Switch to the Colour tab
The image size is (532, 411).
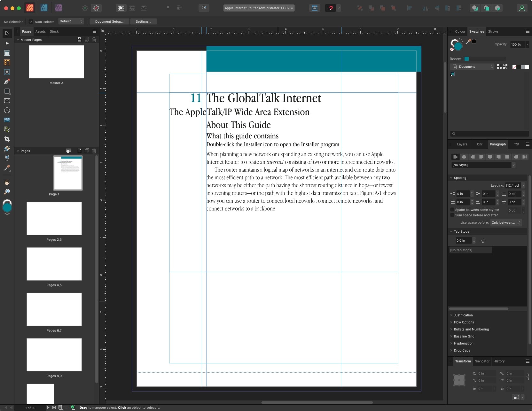[460, 31]
